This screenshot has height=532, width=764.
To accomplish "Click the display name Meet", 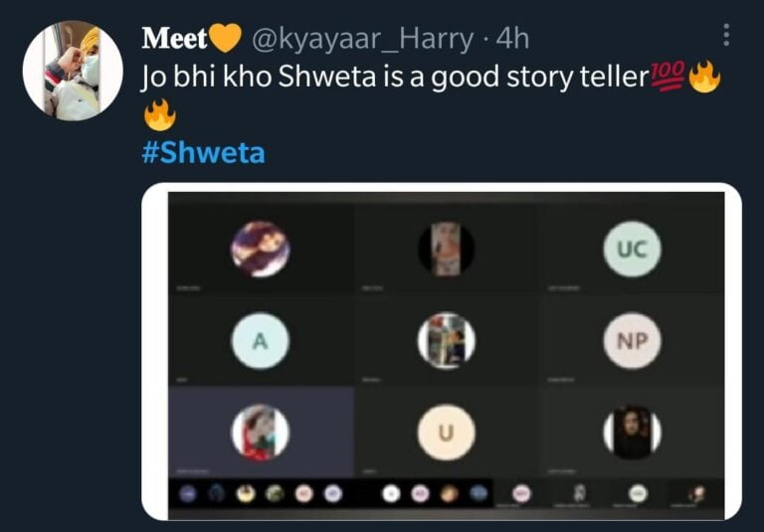I will (174, 39).
